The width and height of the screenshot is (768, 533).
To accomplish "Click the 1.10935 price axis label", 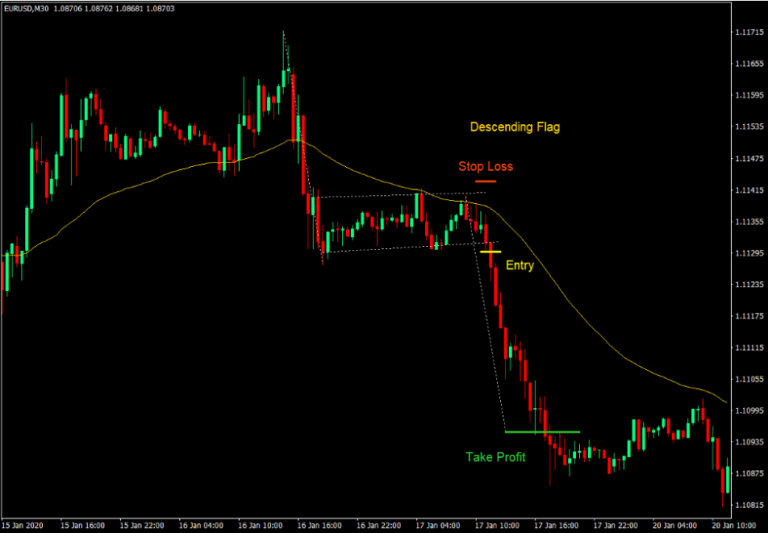I will (x=743, y=442).
